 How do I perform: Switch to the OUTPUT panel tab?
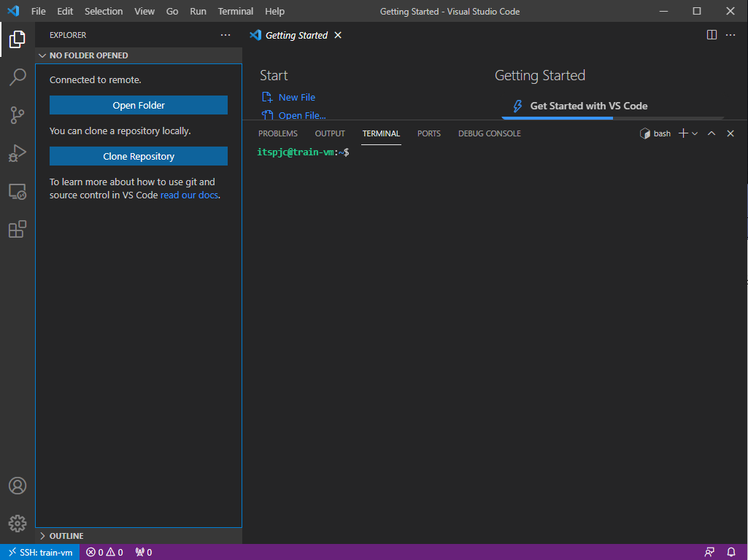(x=330, y=133)
